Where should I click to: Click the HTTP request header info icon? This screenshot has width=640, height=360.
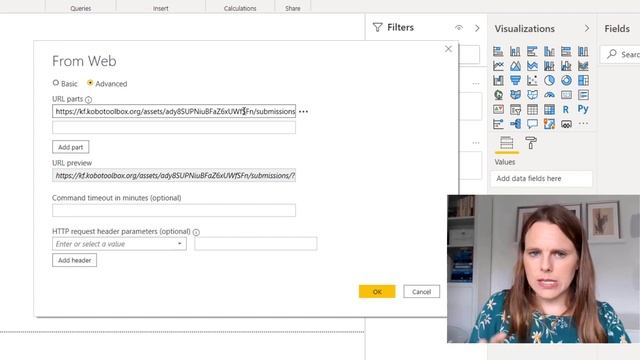coord(196,232)
